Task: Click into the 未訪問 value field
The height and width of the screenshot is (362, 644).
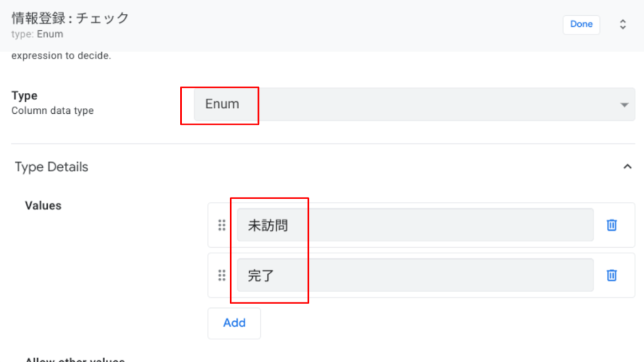Action: (x=415, y=225)
